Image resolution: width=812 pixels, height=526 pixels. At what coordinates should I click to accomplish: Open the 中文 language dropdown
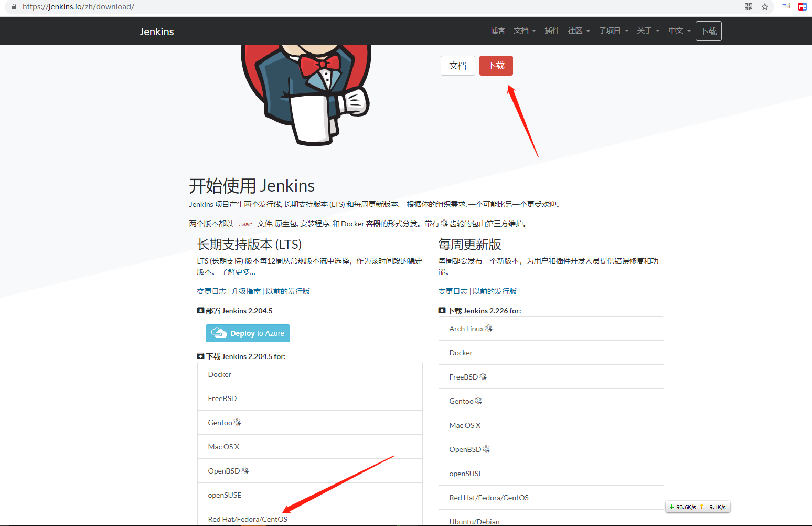click(x=680, y=30)
